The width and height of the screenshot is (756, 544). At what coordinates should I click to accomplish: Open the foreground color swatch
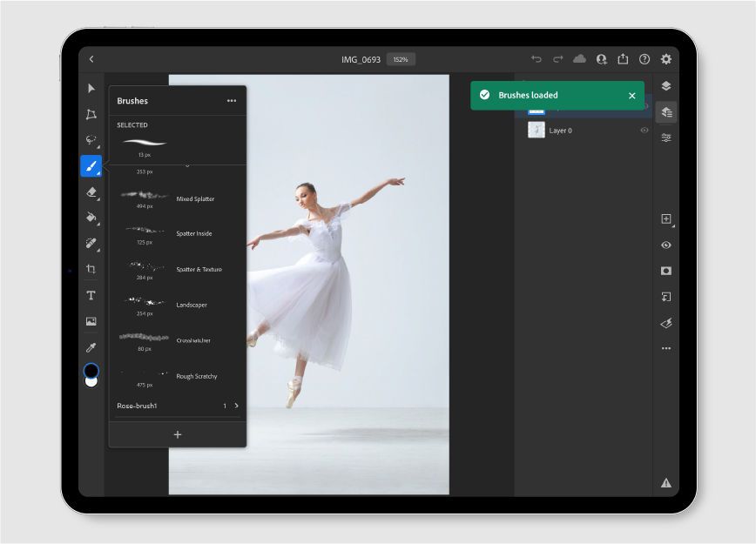tap(91, 372)
